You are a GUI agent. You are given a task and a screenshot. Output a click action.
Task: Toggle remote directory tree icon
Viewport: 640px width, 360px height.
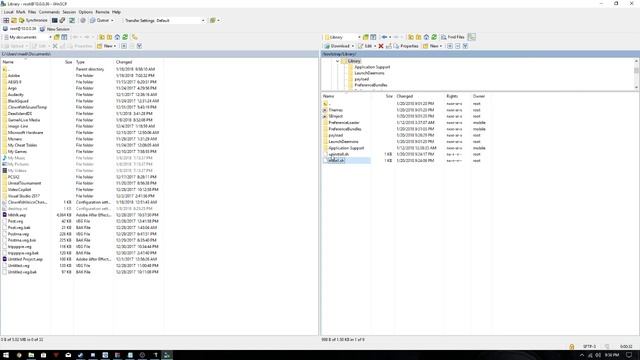click(x=472, y=37)
